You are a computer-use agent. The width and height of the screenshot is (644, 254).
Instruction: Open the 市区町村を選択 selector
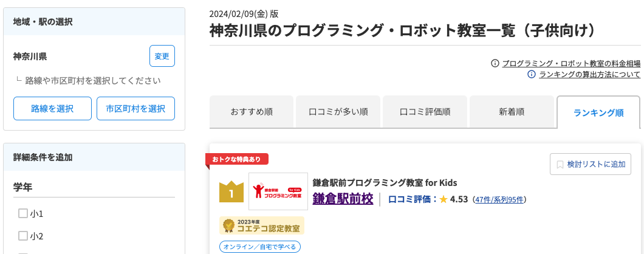[135, 109]
